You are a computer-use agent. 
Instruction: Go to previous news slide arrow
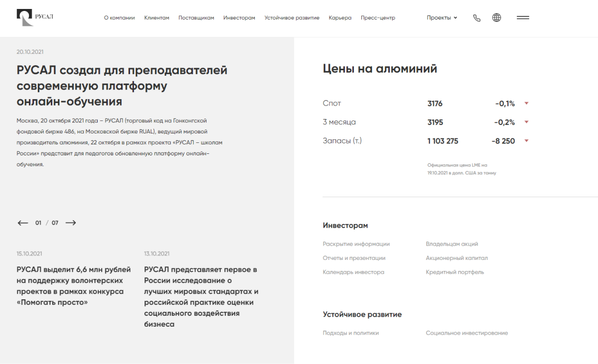[23, 223]
